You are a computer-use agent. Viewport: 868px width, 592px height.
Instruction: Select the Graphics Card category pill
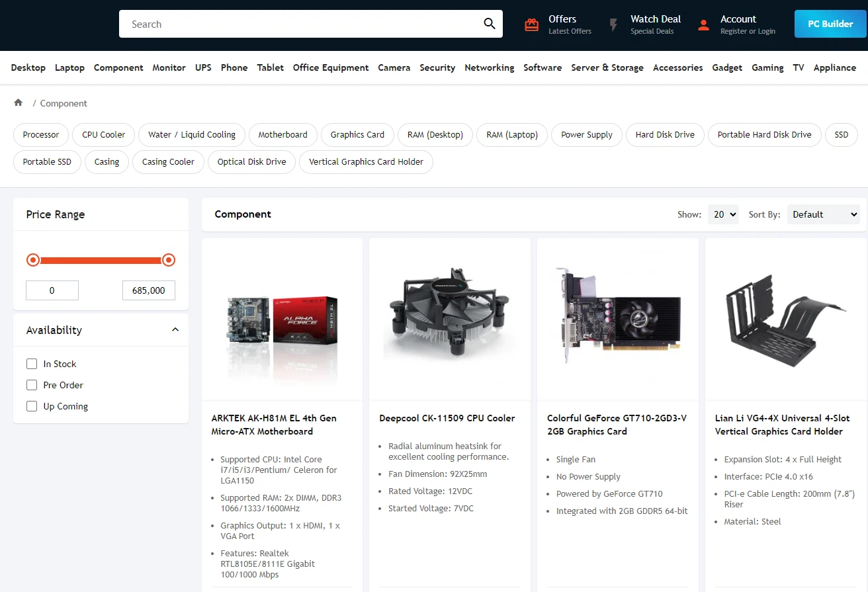(357, 134)
